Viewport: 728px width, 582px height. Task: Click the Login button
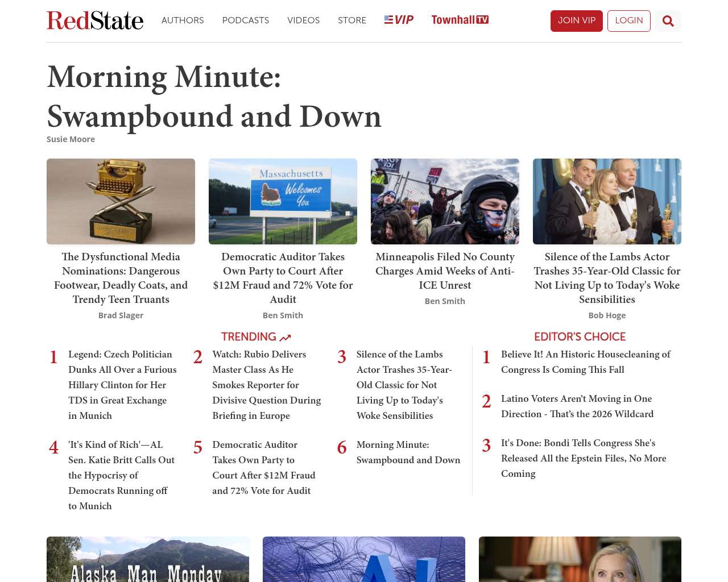[x=629, y=21]
